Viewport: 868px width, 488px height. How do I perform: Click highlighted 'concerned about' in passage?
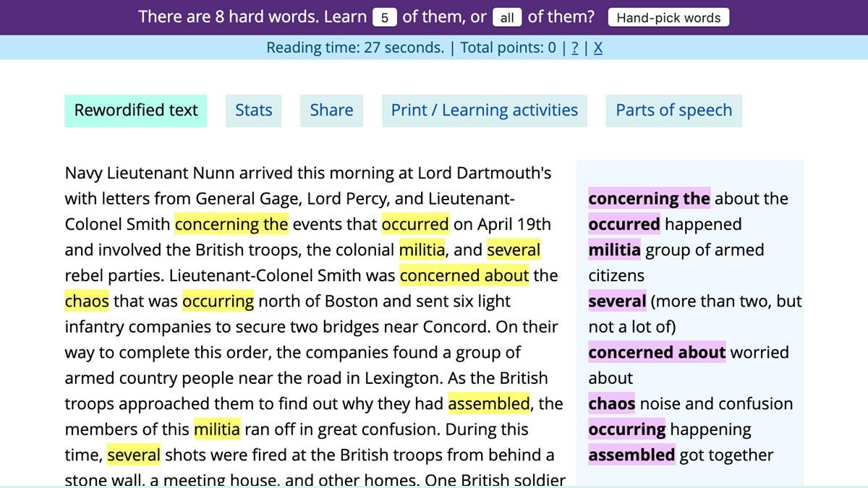click(464, 275)
